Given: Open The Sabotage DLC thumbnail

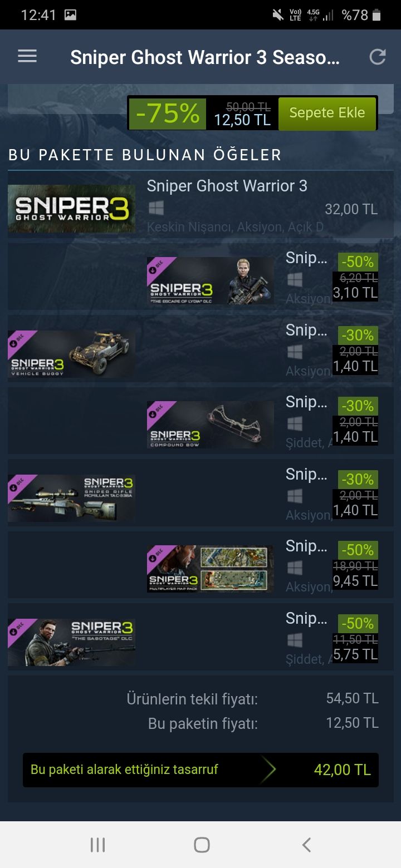Looking at the screenshot, I should point(71,642).
